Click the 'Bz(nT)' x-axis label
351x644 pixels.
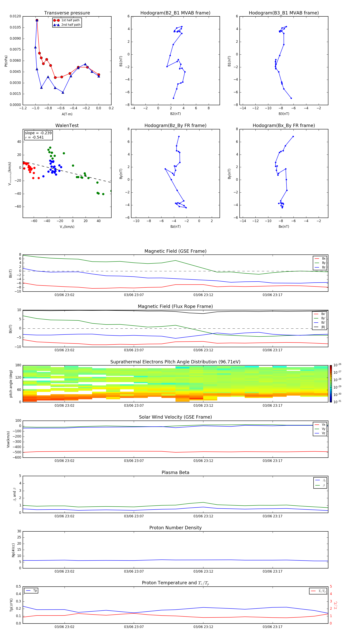click(x=175, y=227)
